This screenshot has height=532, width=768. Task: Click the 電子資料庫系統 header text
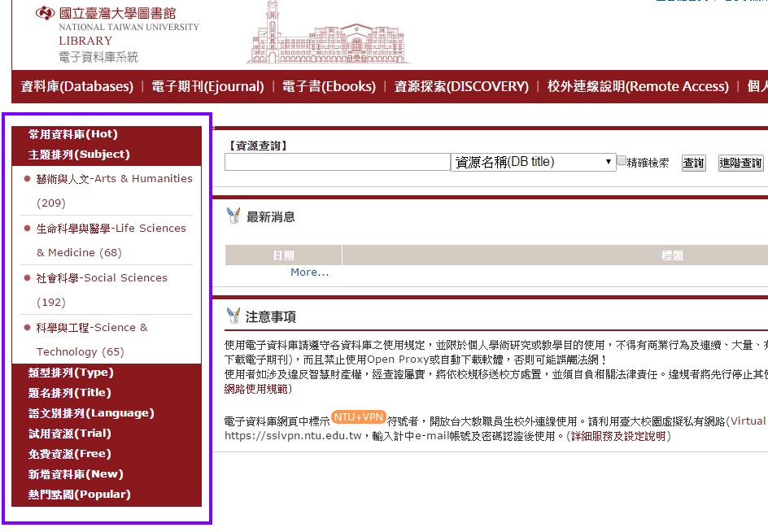[98, 57]
